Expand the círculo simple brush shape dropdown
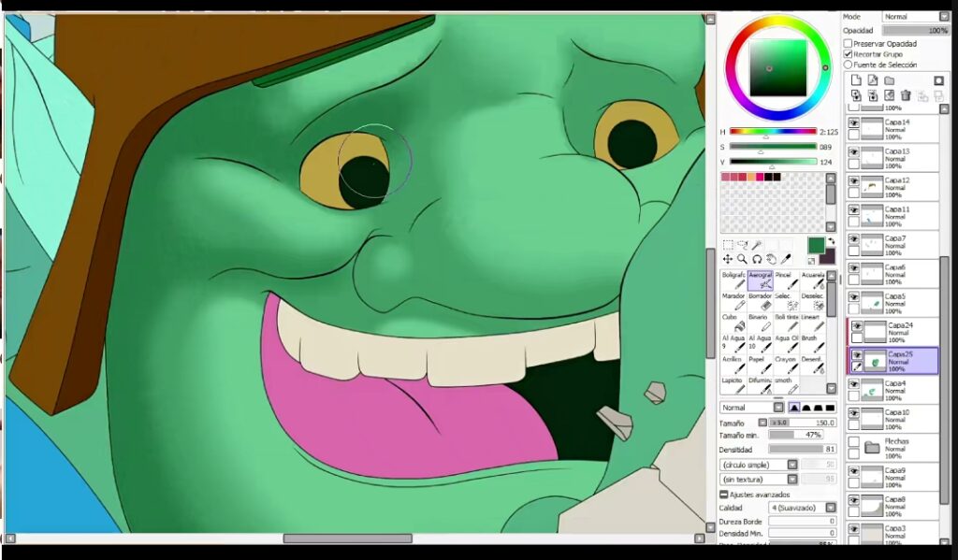Image resolution: width=958 pixels, height=560 pixels. tap(791, 465)
